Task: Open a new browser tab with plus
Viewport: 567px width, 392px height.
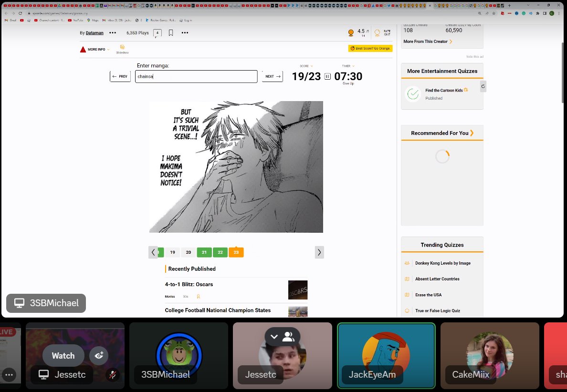Action: tap(509, 5)
